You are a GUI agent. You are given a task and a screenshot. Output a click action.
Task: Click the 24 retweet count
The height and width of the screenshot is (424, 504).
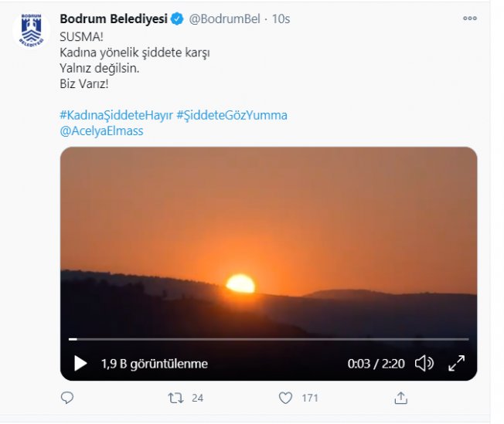click(197, 398)
